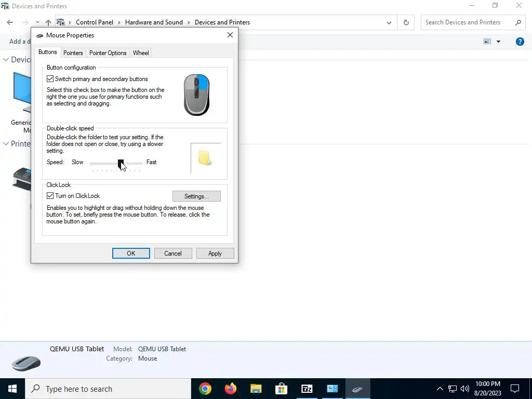
Task: Open Control Panel taskbar icon
Action: pyautogui.click(x=332, y=389)
